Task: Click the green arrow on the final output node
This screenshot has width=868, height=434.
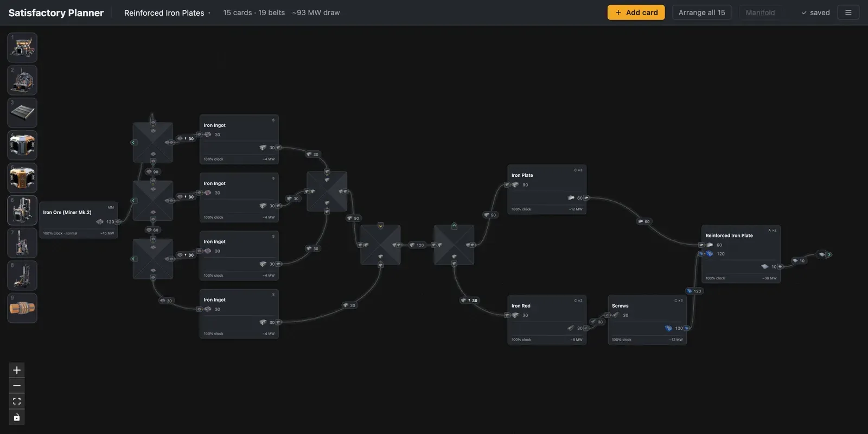Action: tap(829, 254)
